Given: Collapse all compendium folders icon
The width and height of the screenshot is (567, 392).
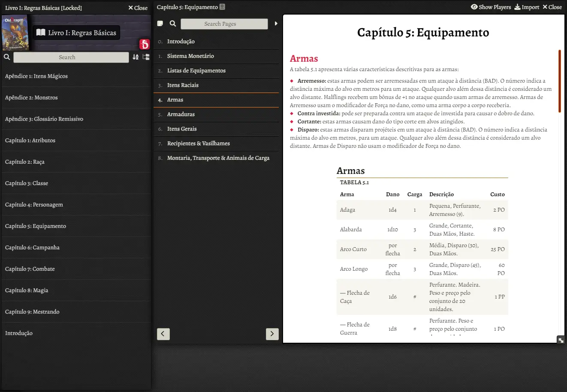Looking at the screenshot, I should click(146, 57).
